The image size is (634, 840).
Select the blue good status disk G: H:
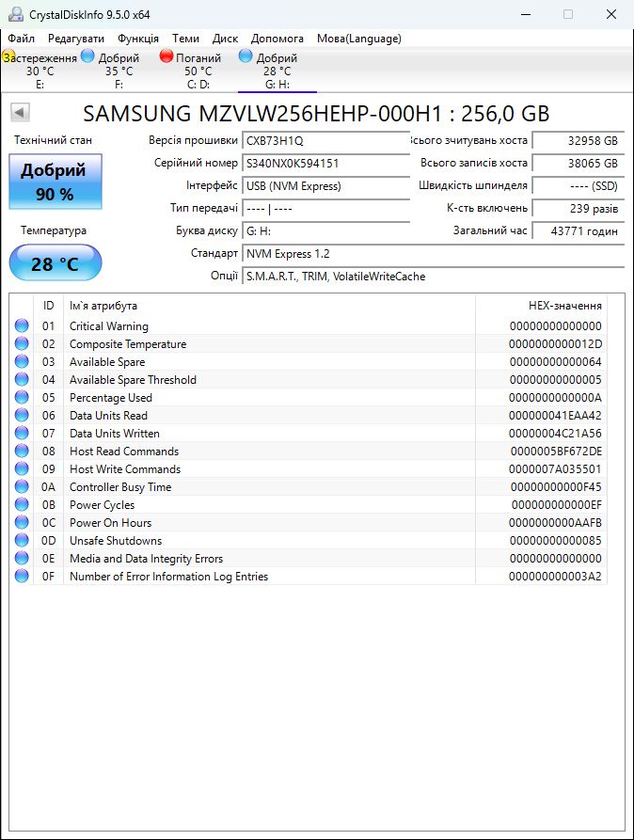pyautogui.click(x=277, y=71)
